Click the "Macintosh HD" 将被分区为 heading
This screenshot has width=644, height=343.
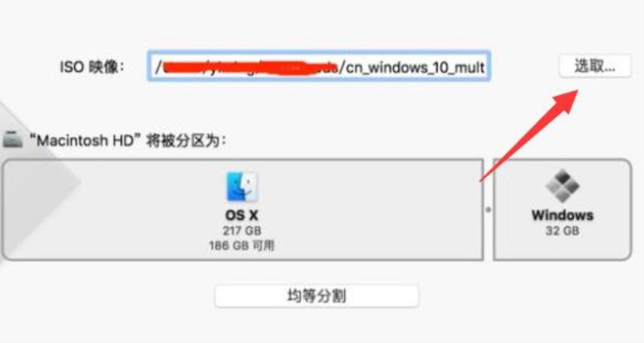pyautogui.click(x=128, y=140)
